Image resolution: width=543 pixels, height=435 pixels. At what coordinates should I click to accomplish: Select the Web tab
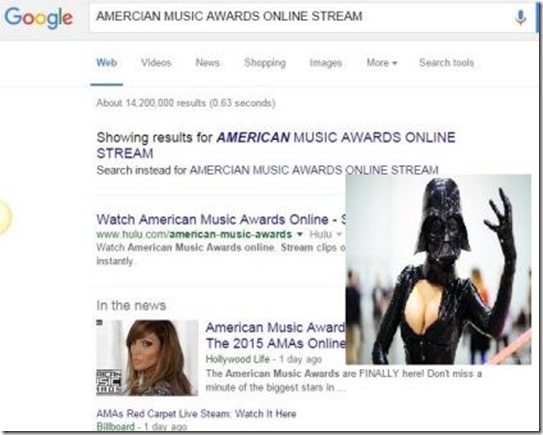[107, 63]
